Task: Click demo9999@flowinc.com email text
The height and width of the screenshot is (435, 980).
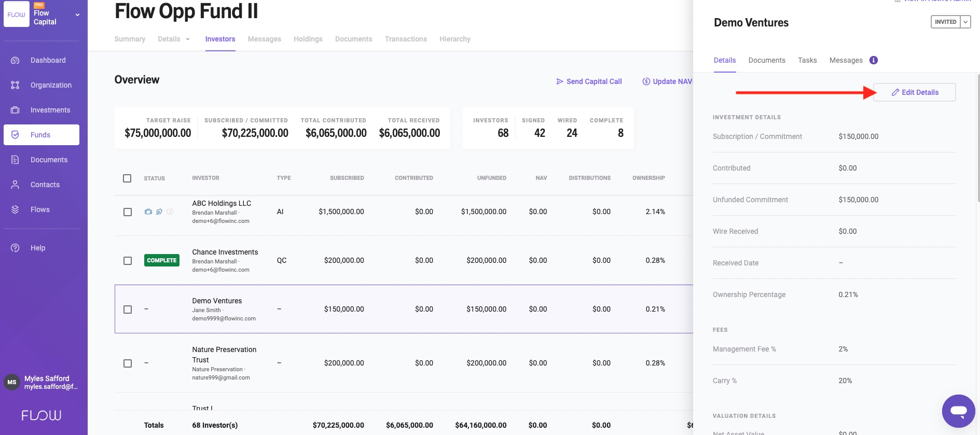Action: click(x=224, y=318)
